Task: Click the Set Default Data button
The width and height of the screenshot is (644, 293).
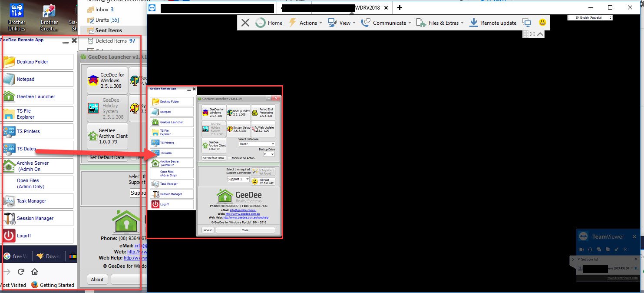Action: pyautogui.click(x=214, y=158)
